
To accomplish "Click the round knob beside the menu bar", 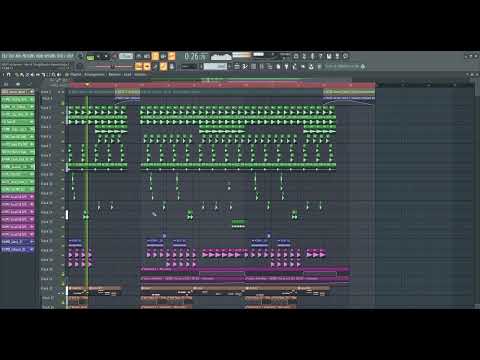I will [80, 56].
